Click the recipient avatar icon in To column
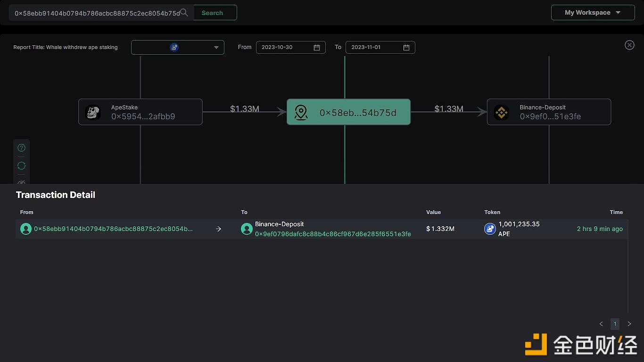644x362 pixels. [x=247, y=229]
